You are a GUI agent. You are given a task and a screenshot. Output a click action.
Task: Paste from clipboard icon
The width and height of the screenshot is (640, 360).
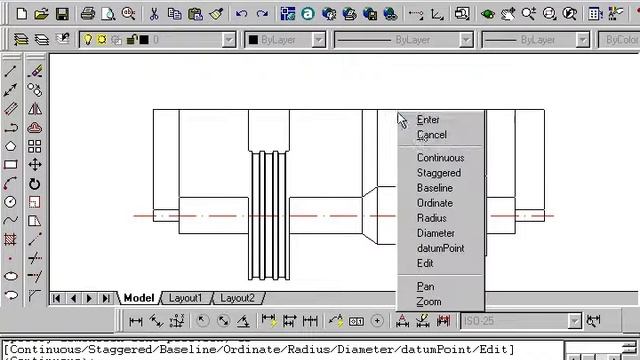point(196,14)
